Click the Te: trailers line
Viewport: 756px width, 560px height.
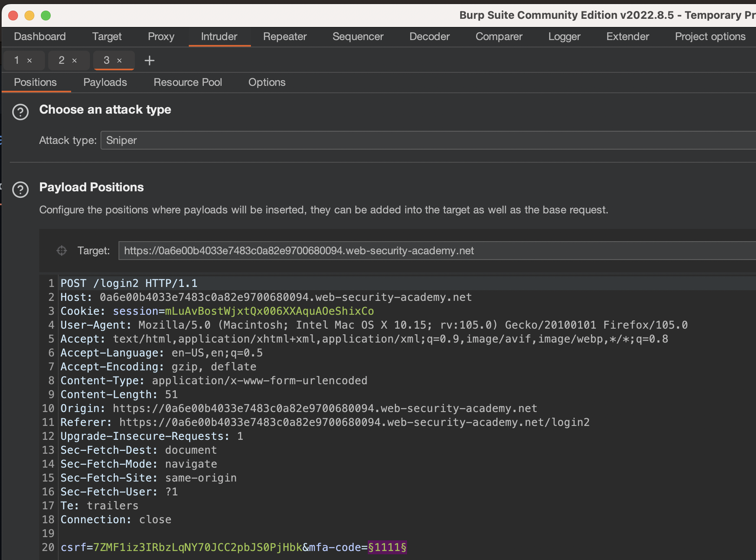99,506
